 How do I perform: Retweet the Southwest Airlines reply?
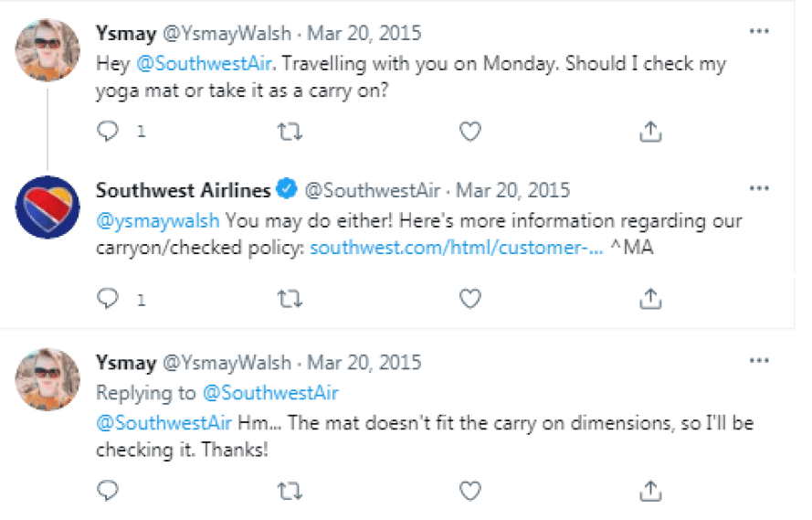coord(290,299)
